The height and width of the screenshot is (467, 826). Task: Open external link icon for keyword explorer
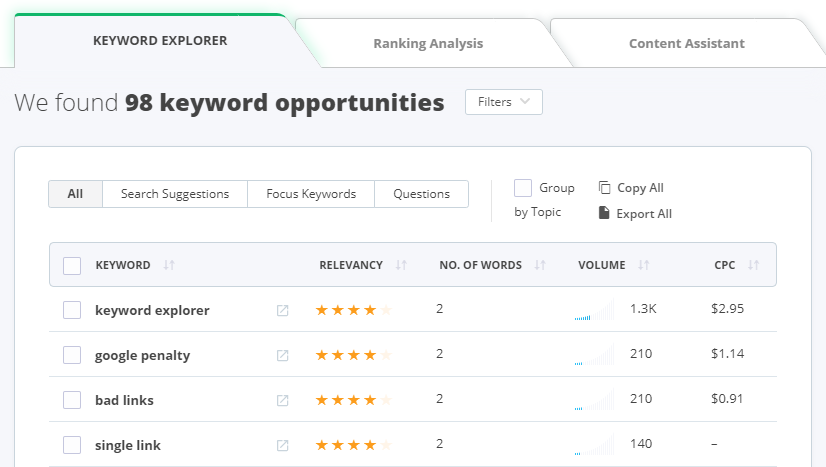(283, 311)
